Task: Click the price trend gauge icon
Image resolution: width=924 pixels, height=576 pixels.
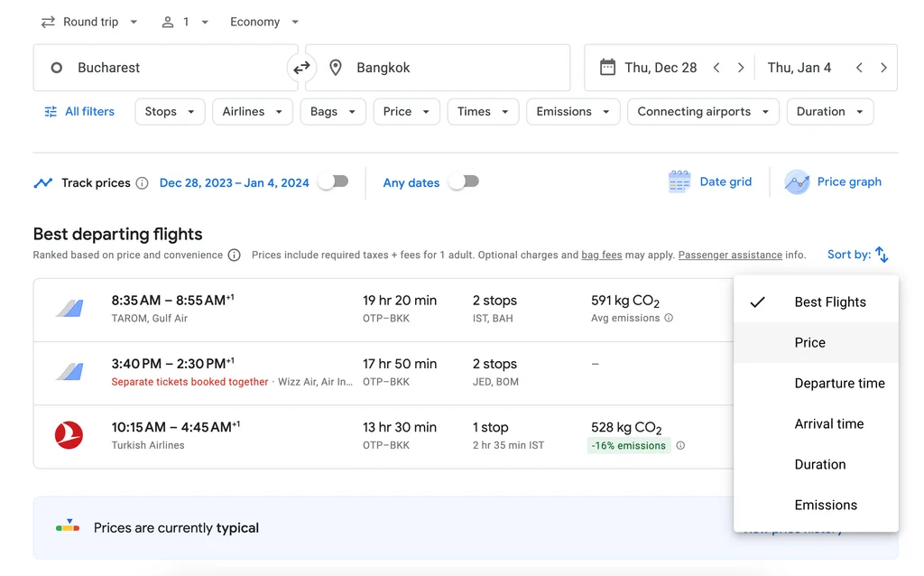Action: pyautogui.click(x=68, y=525)
